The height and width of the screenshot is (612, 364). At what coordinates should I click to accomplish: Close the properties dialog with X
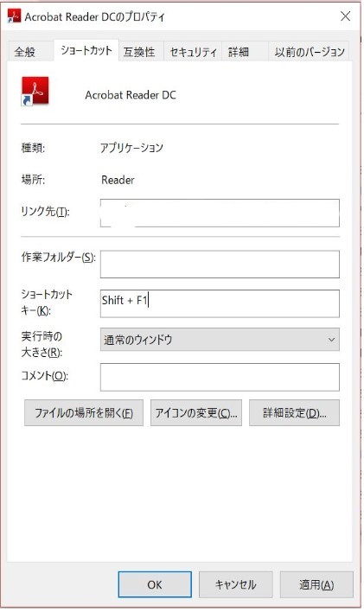(345, 16)
